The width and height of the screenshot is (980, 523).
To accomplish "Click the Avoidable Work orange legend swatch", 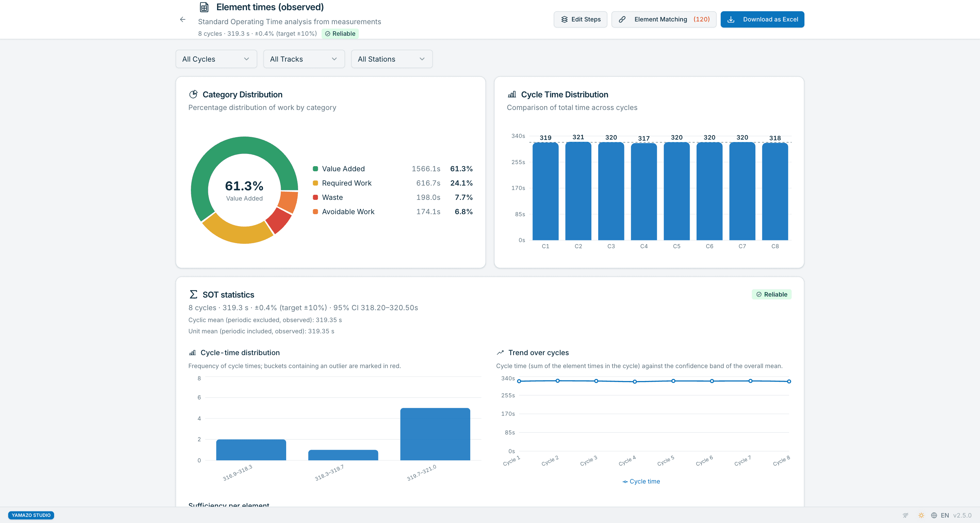I will click(x=315, y=212).
